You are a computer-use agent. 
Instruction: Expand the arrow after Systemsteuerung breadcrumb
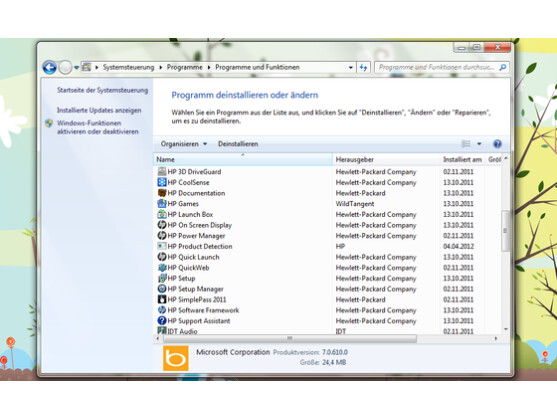161,67
